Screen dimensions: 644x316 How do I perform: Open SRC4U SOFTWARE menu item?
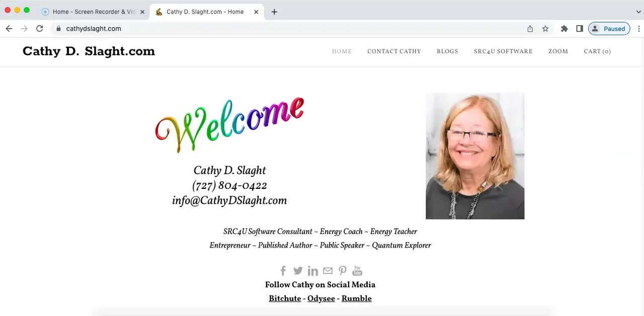[503, 51]
